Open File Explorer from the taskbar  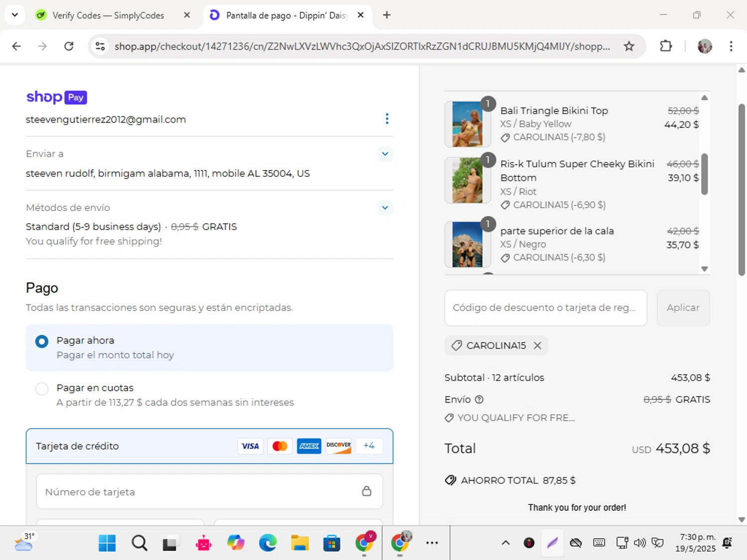click(300, 543)
